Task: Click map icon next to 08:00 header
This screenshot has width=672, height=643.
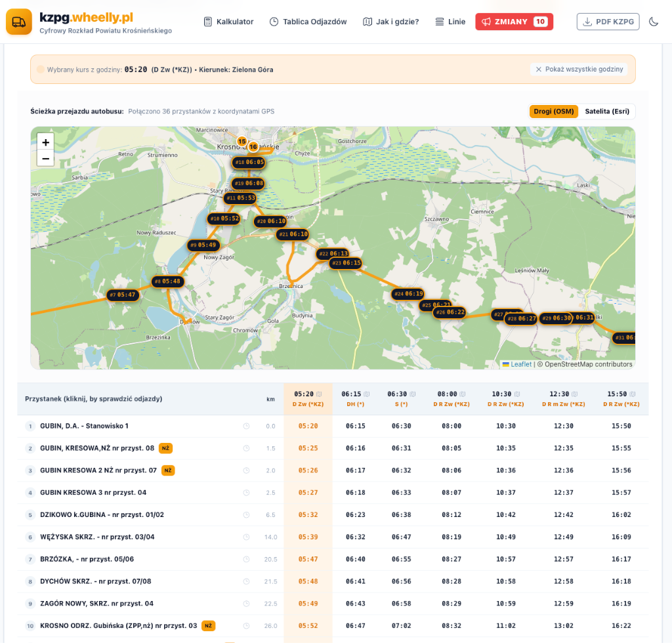Action: point(463,394)
